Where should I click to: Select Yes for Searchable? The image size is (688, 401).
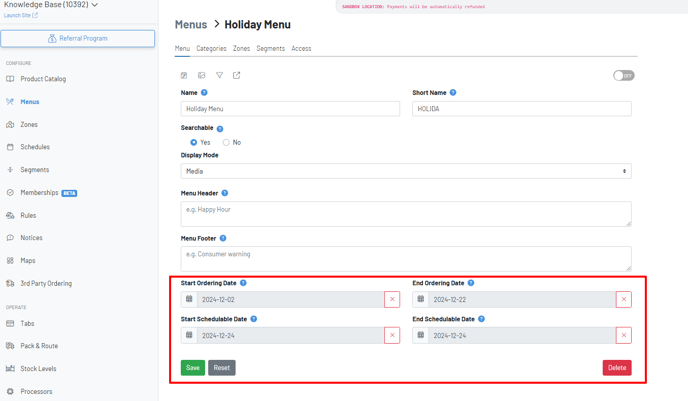click(194, 142)
